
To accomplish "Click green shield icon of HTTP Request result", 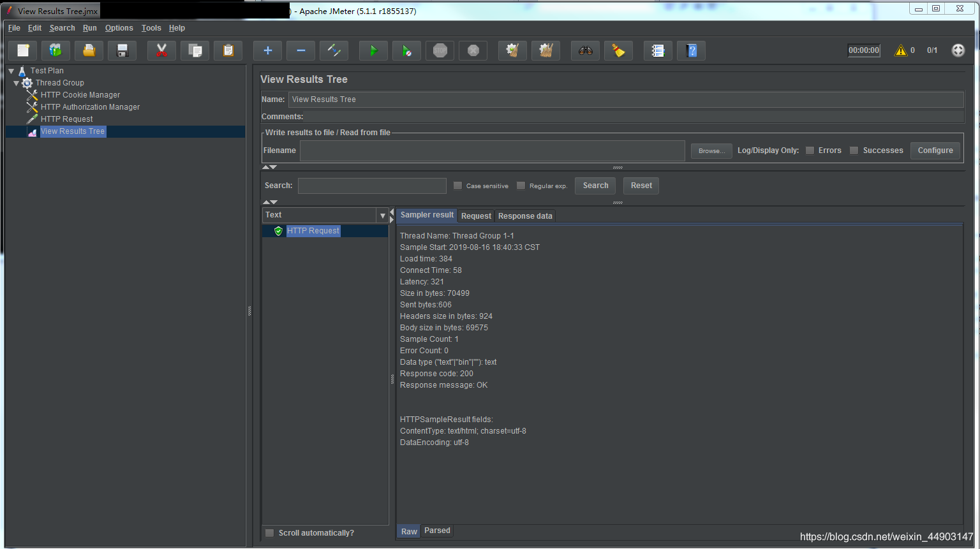I will [278, 231].
